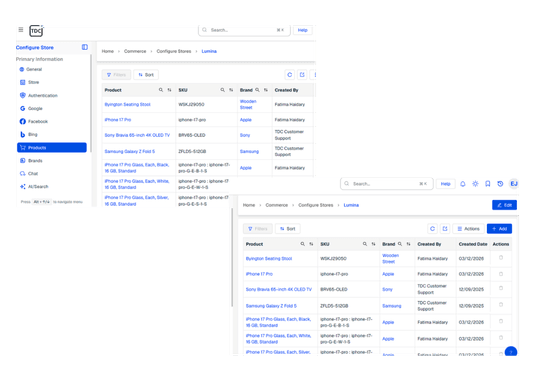Viewport: 540px width, 384px height.
Task: Search SKU column in lower-right view
Action: 365,244
